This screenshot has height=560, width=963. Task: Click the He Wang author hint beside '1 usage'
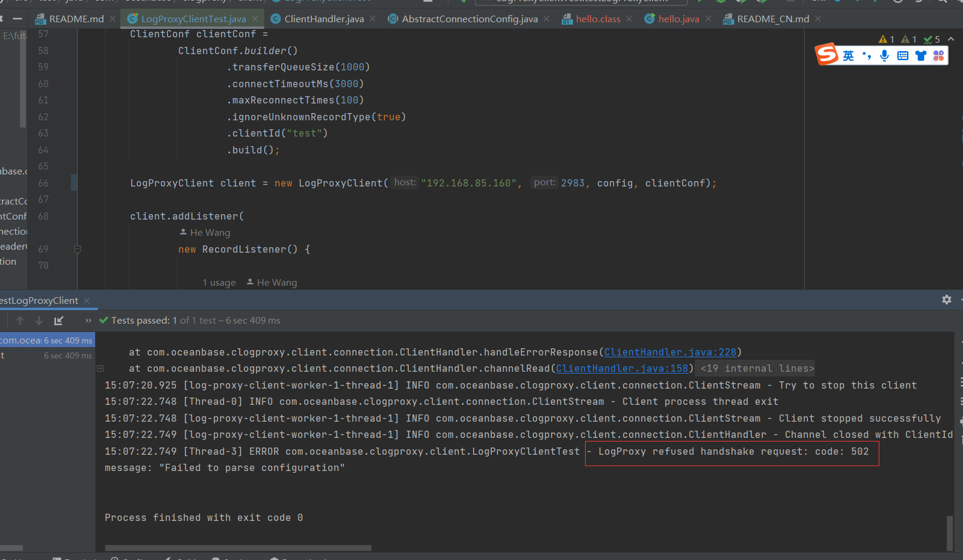[x=271, y=282]
